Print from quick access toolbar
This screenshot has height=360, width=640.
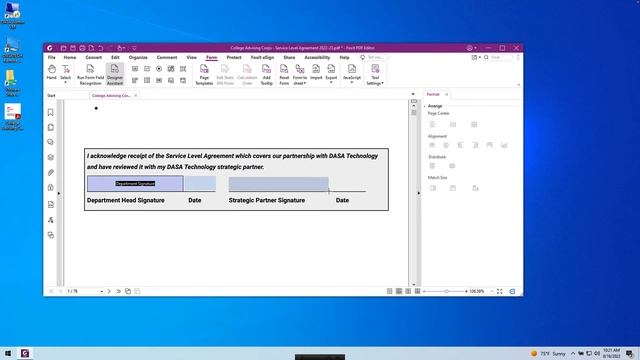pos(82,48)
